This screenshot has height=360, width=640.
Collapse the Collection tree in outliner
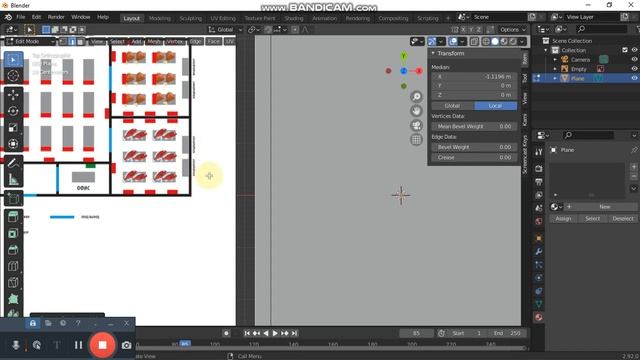546,50
